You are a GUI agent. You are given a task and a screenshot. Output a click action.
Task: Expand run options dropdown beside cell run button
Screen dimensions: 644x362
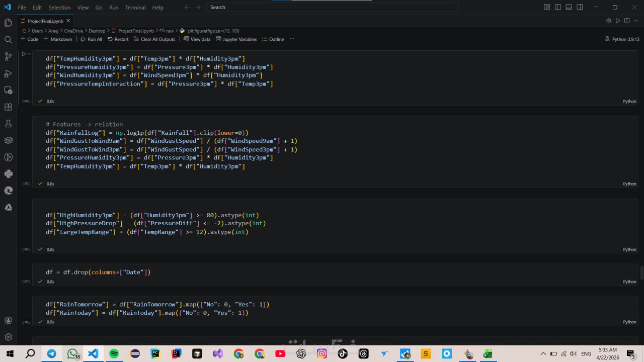[x=29, y=54]
